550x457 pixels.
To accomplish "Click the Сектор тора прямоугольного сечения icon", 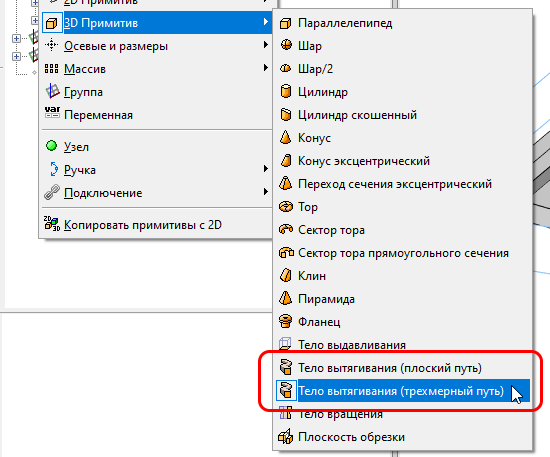I will click(286, 253).
